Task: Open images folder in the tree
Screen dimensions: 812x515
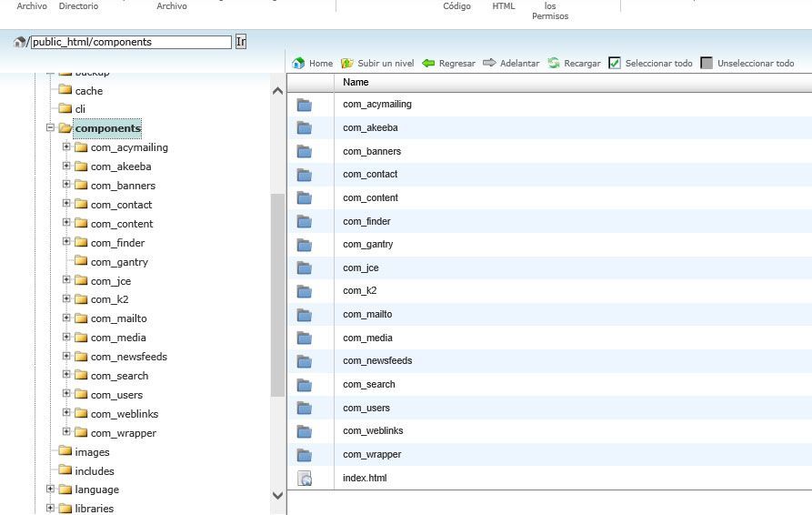Action: pyautogui.click(x=92, y=452)
